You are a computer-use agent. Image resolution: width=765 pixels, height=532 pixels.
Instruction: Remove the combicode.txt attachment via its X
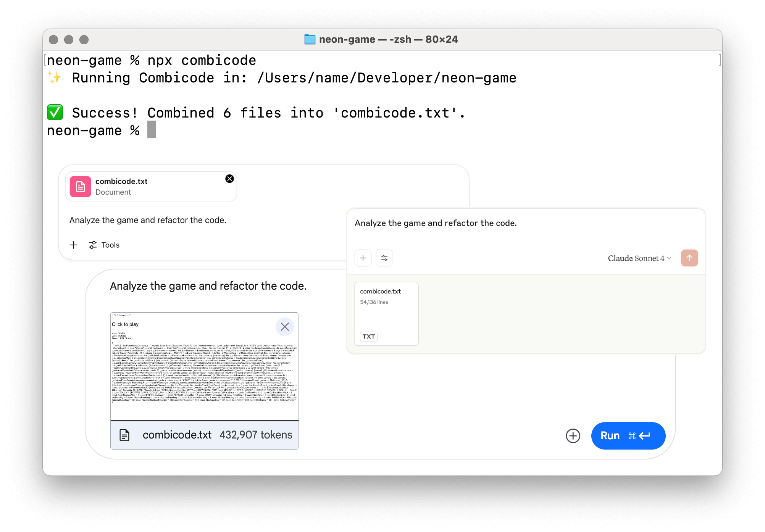tap(229, 178)
